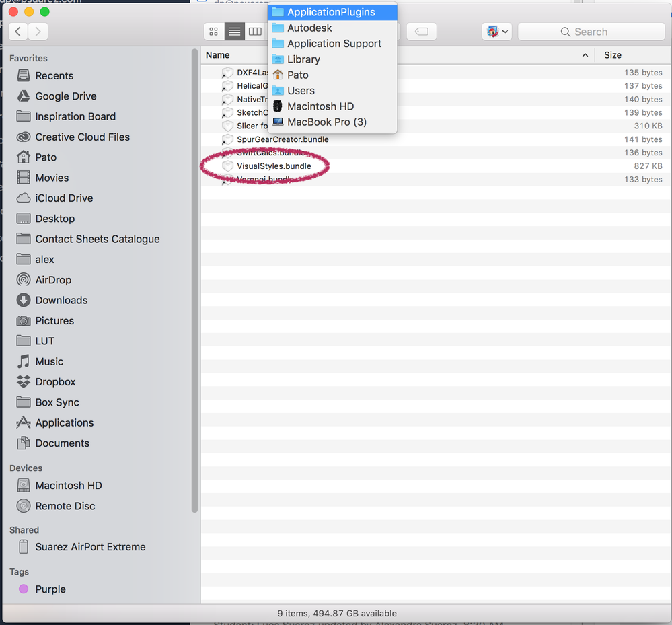The height and width of the screenshot is (625, 672).
Task: Open the alex folder in the sidebar
Action: pyautogui.click(x=35, y=259)
